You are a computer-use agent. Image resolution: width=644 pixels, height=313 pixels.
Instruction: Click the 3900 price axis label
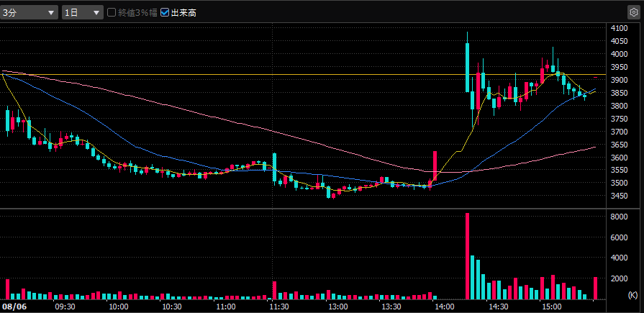(x=619, y=80)
